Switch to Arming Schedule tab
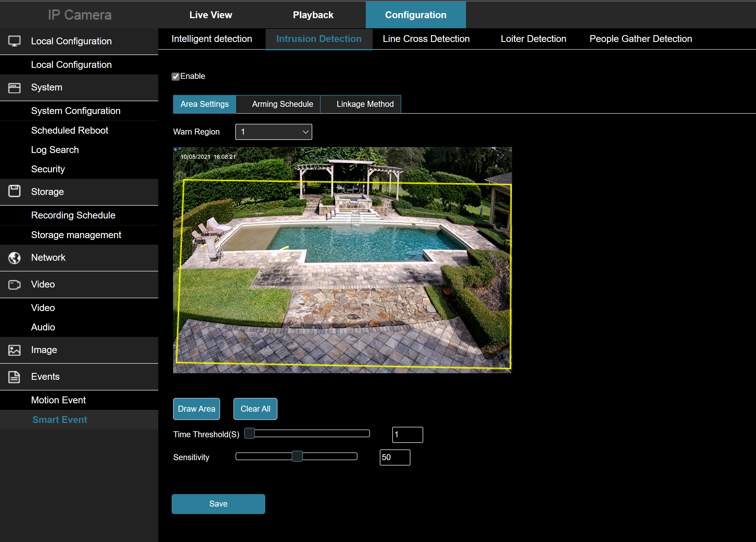 point(281,104)
